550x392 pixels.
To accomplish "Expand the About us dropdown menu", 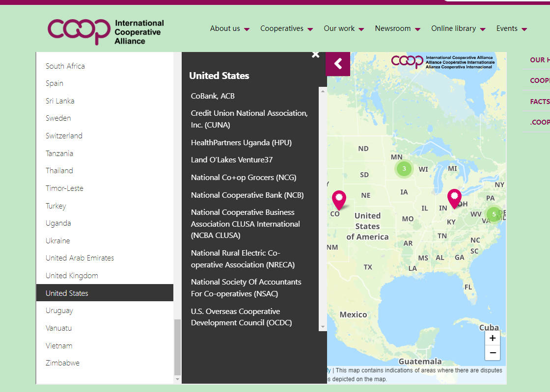I will [x=229, y=28].
